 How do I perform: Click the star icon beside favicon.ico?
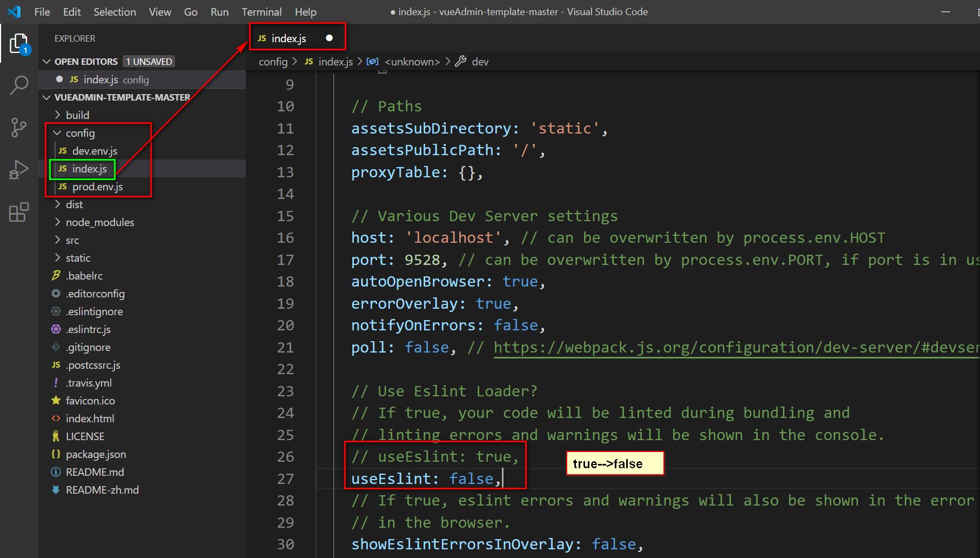point(56,401)
